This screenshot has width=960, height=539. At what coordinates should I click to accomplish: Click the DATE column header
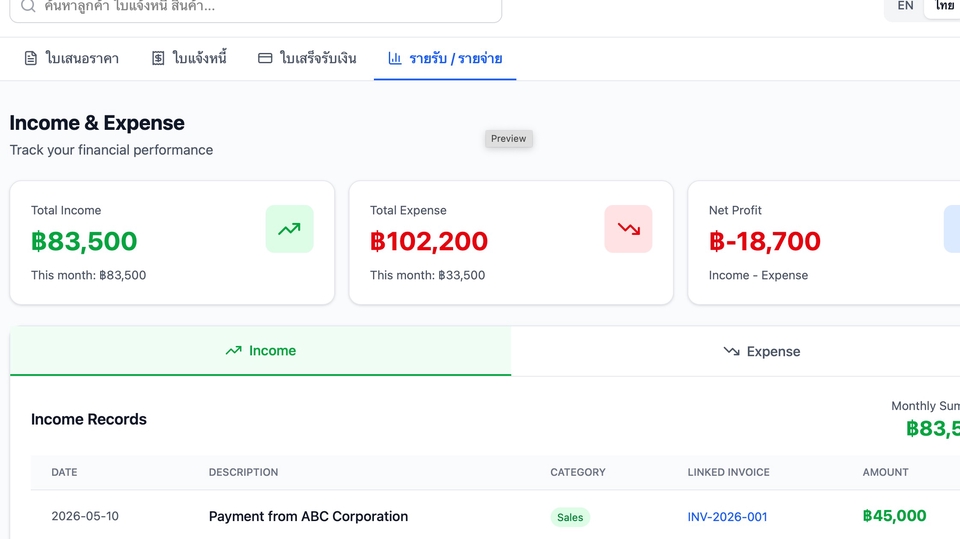(x=64, y=472)
